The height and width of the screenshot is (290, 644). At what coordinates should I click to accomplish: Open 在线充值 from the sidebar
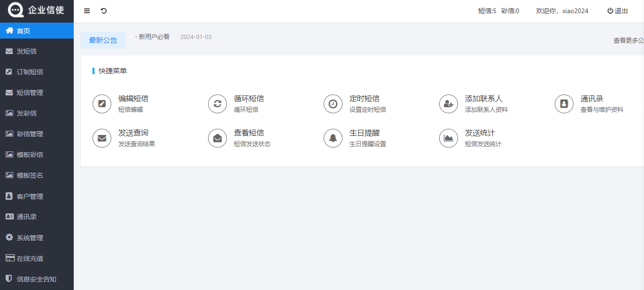[x=30, y=259]
